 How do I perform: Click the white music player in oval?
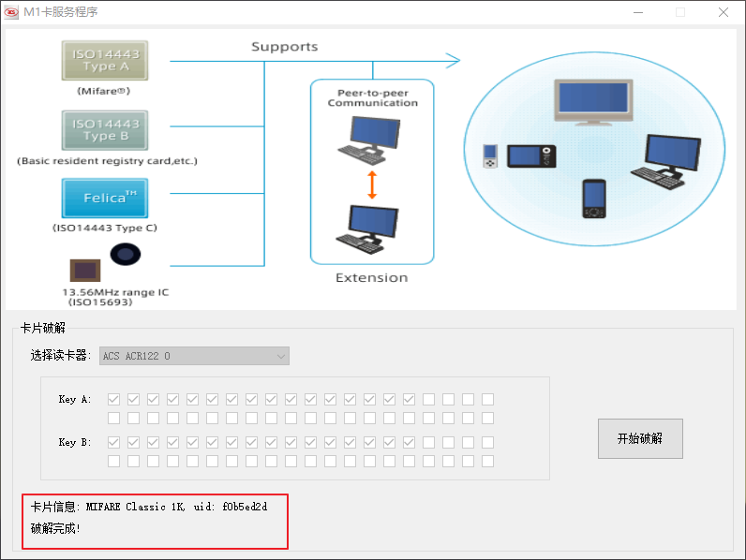[489, 157]
